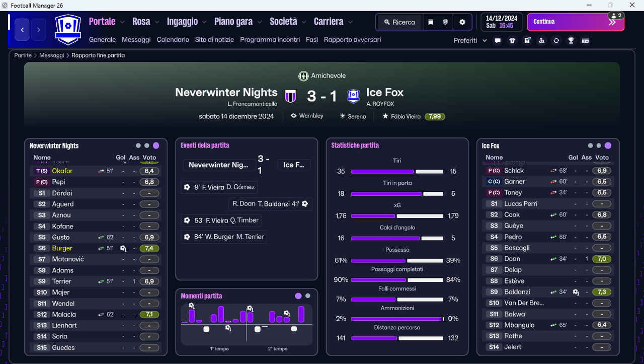Go back with the left arrow button
The width and height of the screenshot is (644, 364).
pyautogui.click(x=22, y=30)
